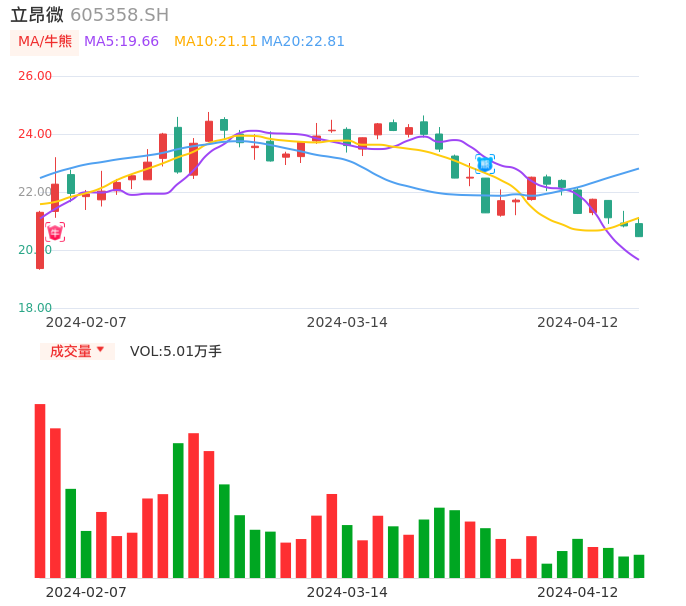Click the MA5:19.66 legend label
686x606 pixels.
coord(121,42)
